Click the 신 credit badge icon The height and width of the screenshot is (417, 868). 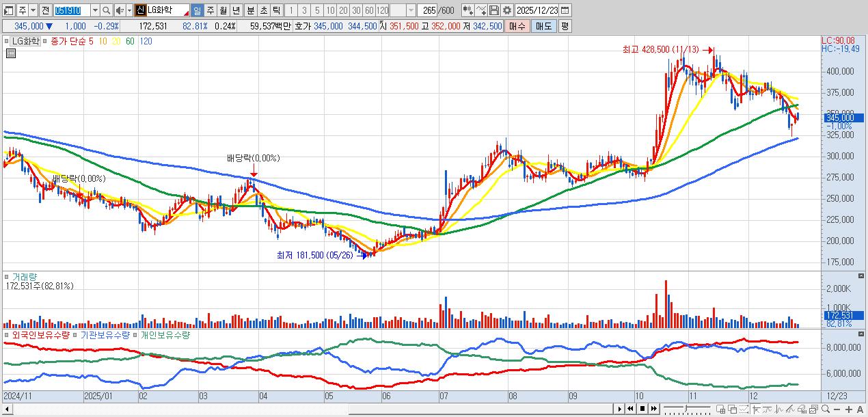coord(140,10)
